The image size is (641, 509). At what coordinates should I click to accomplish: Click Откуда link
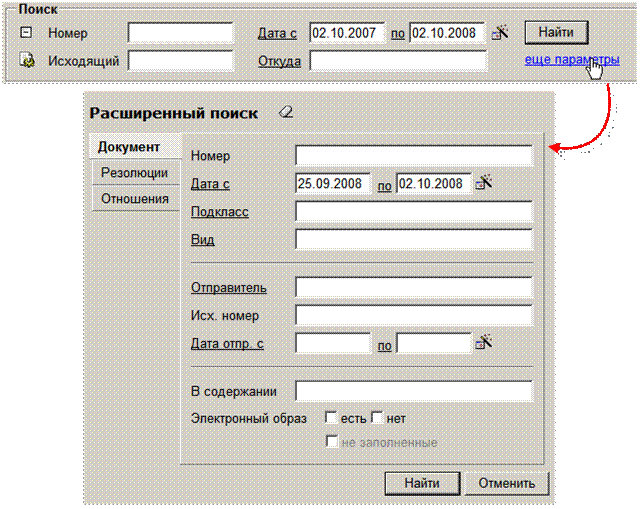(280, 61)
